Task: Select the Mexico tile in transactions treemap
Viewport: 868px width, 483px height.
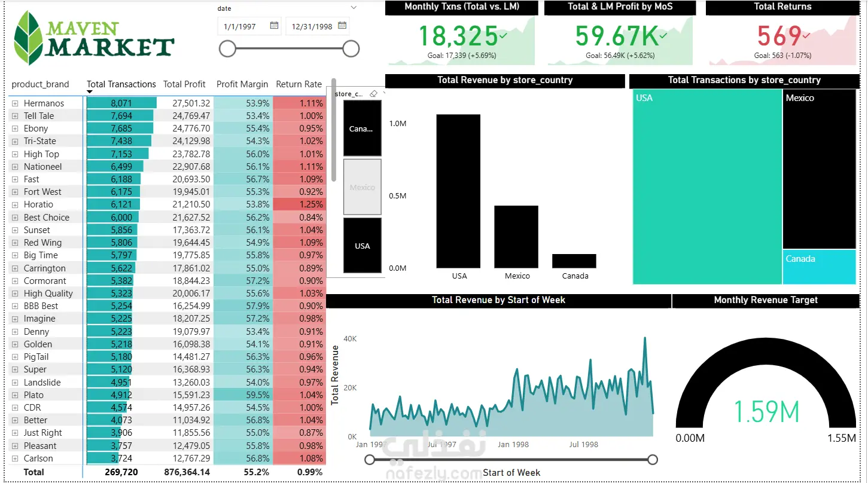Action: point(820,169)
